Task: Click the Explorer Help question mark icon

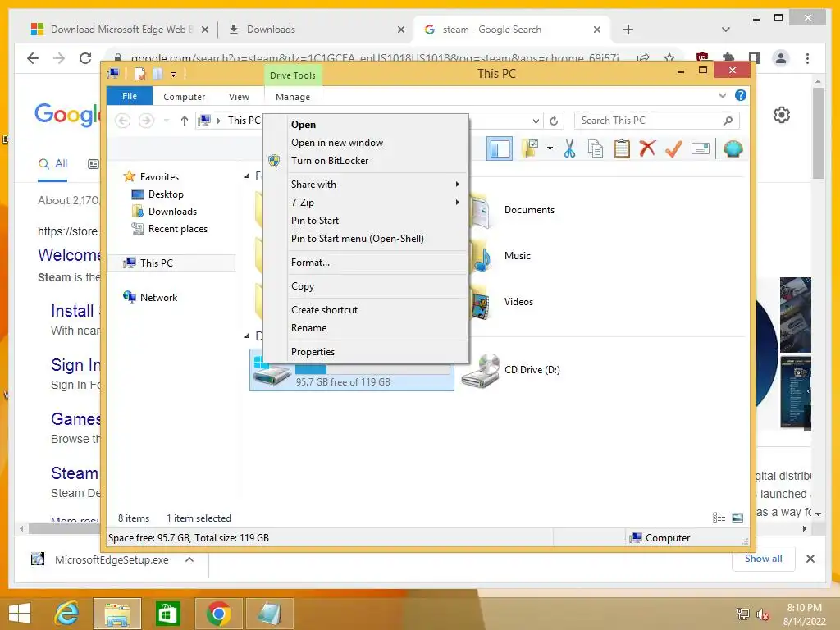Action: tap(741, 95)
